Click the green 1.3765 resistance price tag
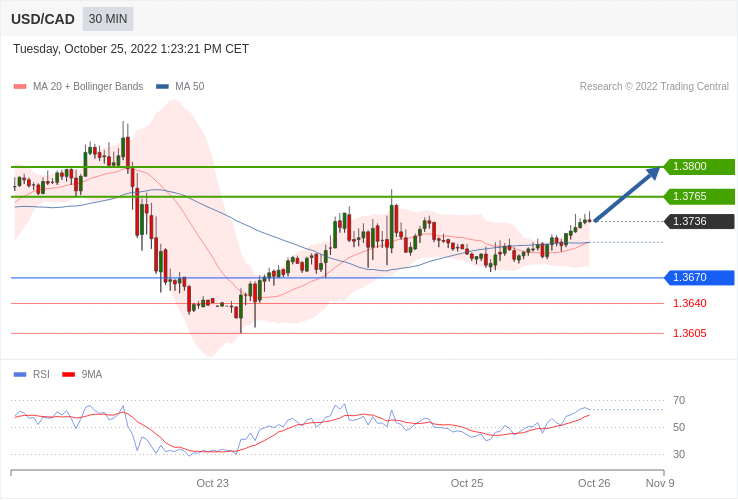Image resolution: width=738 pixels, height=500 pixels. tap(699, 196)
